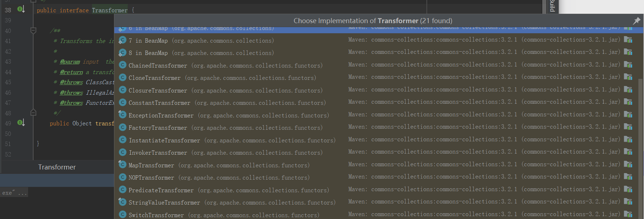Click the class icon beside ChainedTransformer
Screen dimensions: 644x219
pyautogui.click(x=123, y=65)
